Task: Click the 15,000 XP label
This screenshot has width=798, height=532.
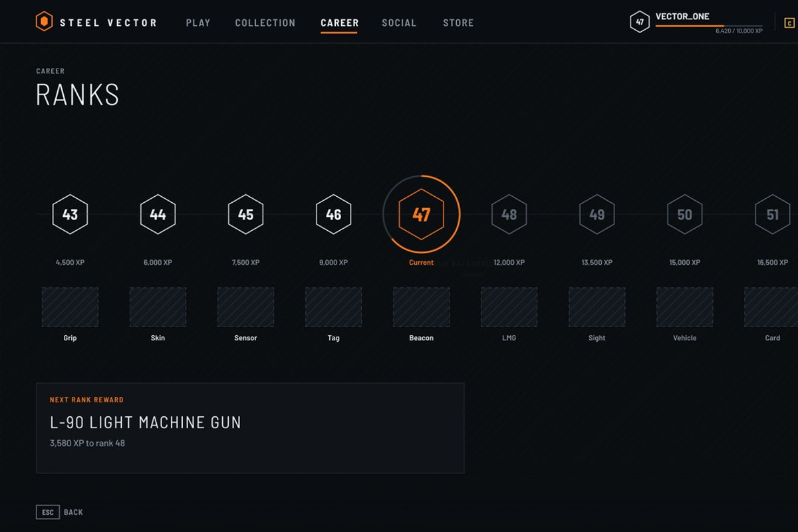Action: [684, 263]
